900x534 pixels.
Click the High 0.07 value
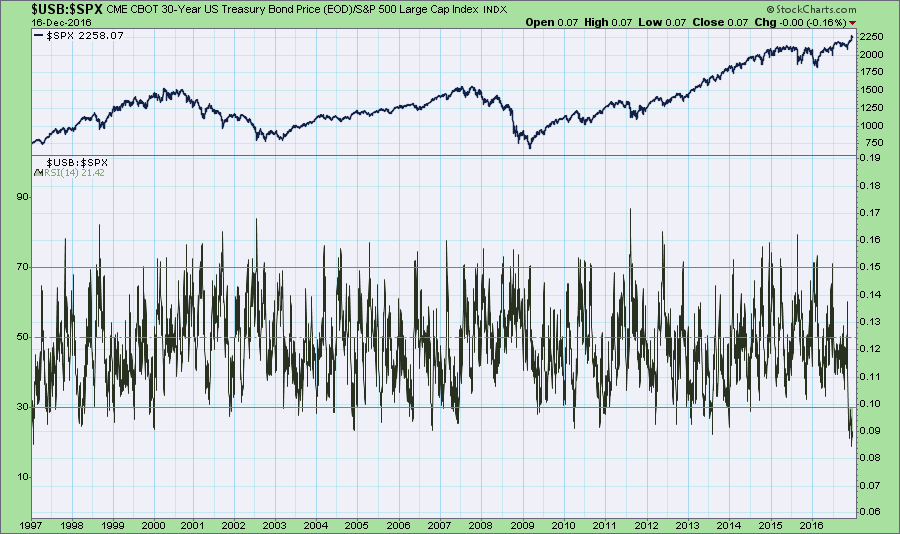click(608, 22)
